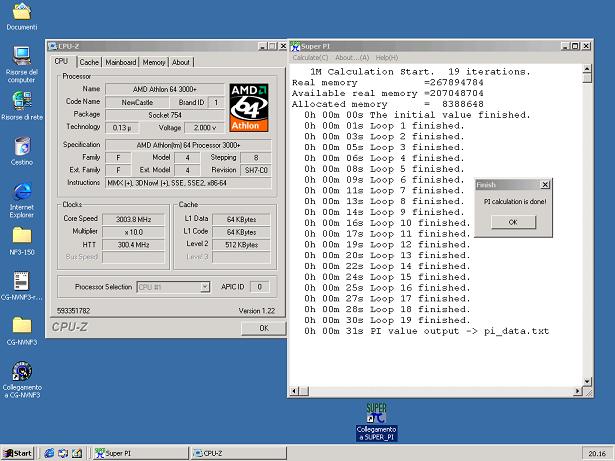Click the Super PI title bar icon
Viewport: 615px width, 461px height.
[x=295, y=46]
